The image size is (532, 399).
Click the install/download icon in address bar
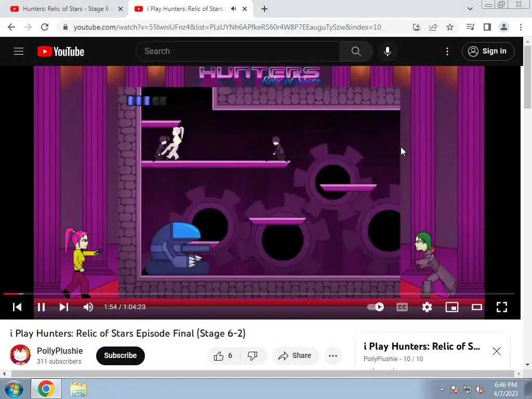(x=417, y=27)
